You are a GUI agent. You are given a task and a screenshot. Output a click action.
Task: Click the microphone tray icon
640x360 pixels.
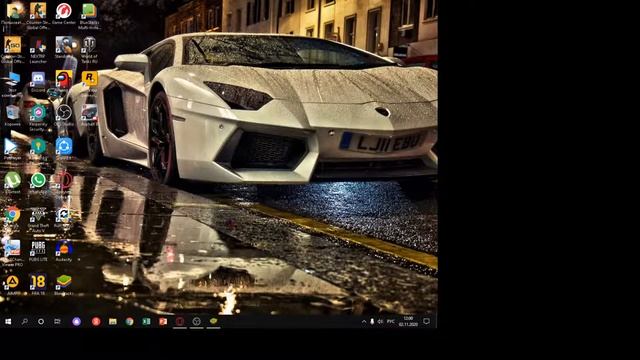coord(372,322)
